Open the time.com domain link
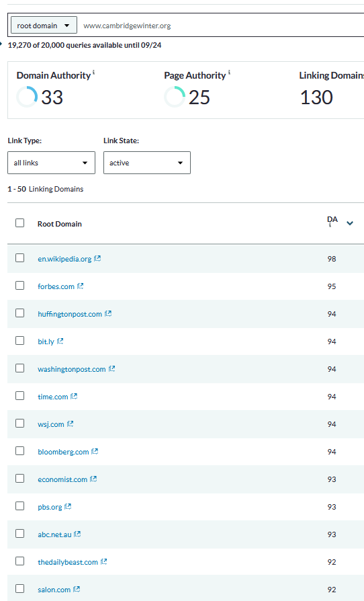This screenshot has width=364, height=601. tap(53, 397)
